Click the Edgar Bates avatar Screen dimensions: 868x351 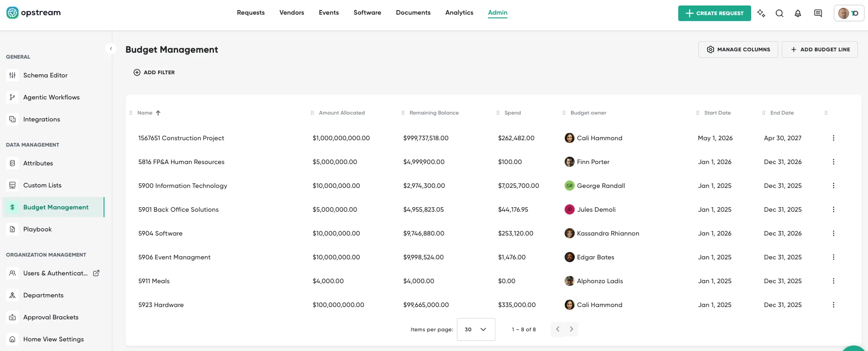[x=570, y=257]
